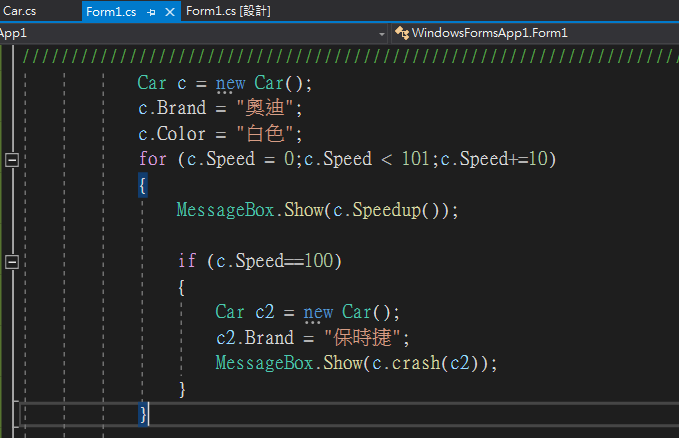Screen dimensions: 679x438
Task: Click c.Speedup() call in MessageBox.Show
Action: click(391, 210)
